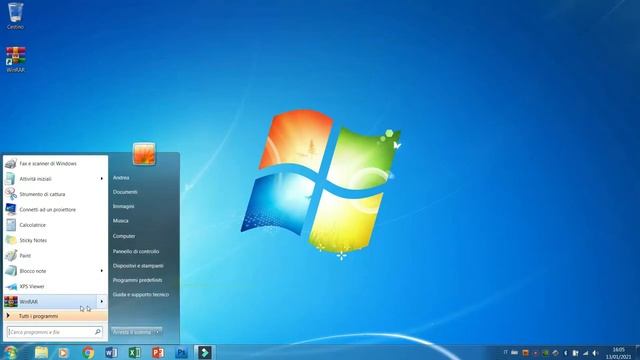Open Windows Explorer from the taskbar
This screenshot has height=360, width=640.
point(41,352)
